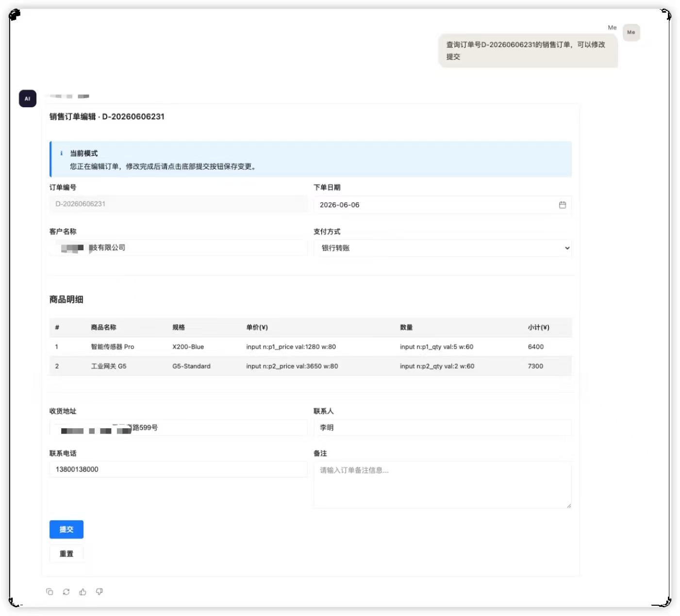Click the 订单编号 field D-20260606231

tap(178, 204)
